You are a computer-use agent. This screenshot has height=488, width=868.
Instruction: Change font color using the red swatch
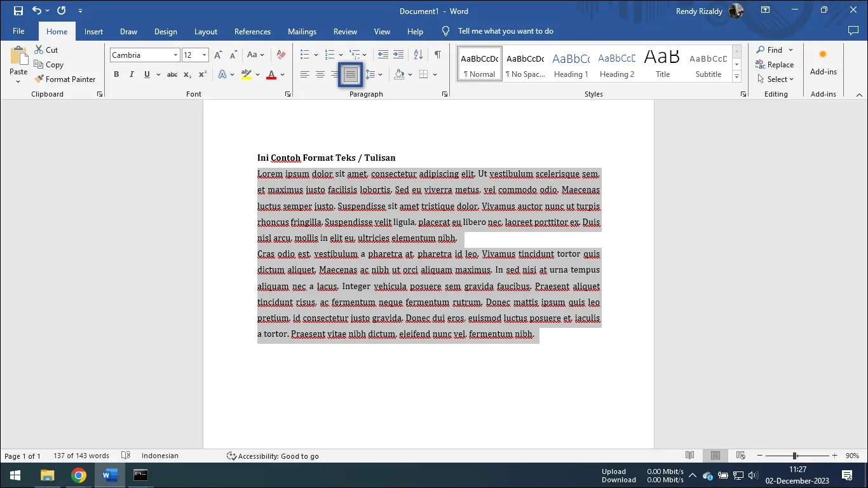click(x=270, y=74)
